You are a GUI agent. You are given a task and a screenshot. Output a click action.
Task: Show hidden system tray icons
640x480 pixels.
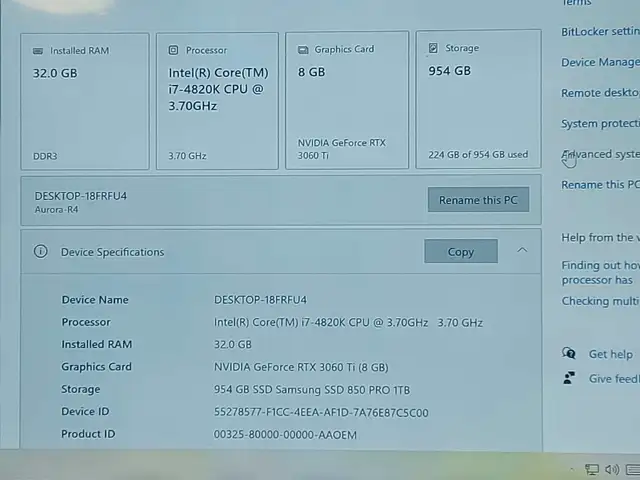click(571, 469)
